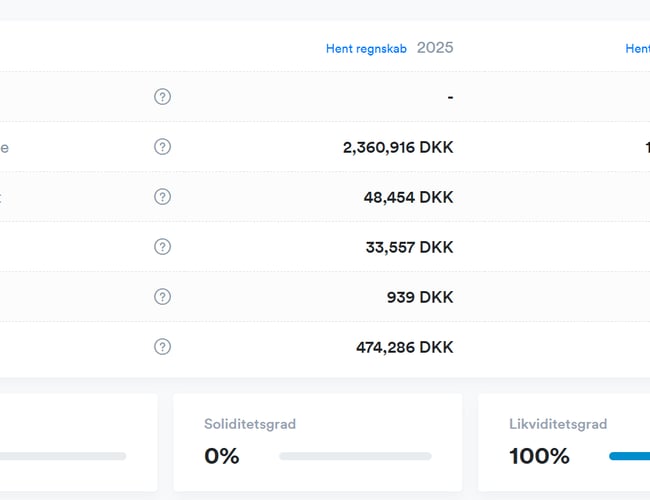The image size is (650, 500).
Task: Select the Soliditetsgrad card title
Action: (250, 424)
